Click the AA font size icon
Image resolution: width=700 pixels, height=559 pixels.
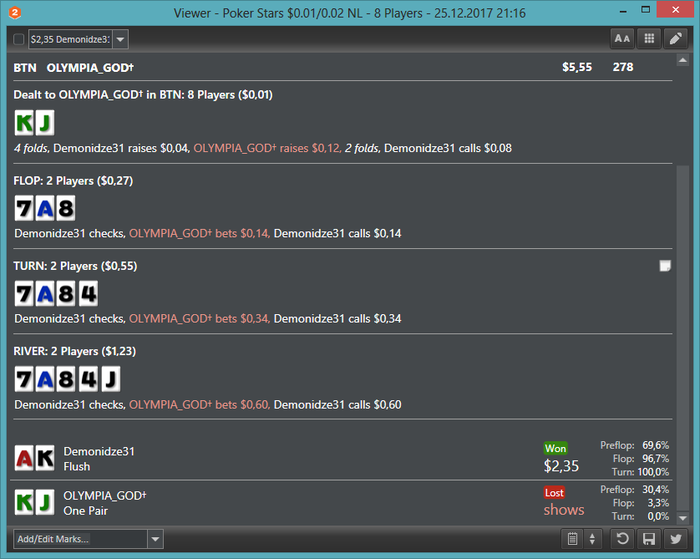[x=622, y=39]
